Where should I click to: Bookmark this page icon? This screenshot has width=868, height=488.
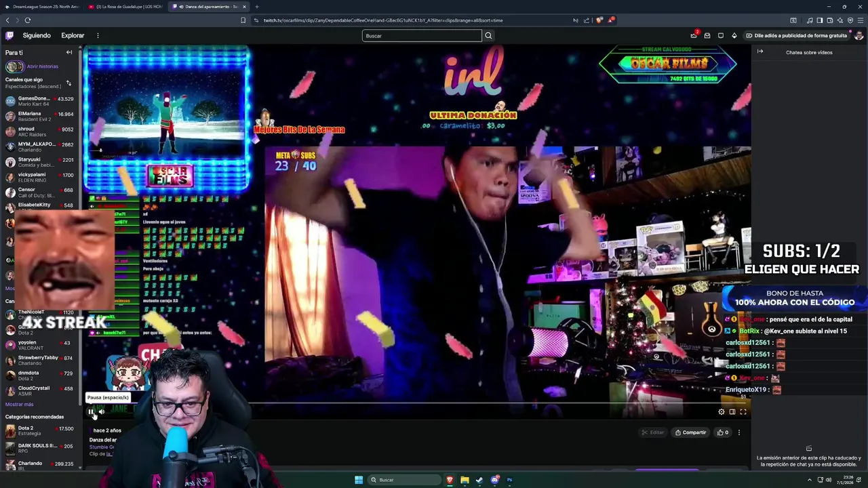(x=243, y=20)
